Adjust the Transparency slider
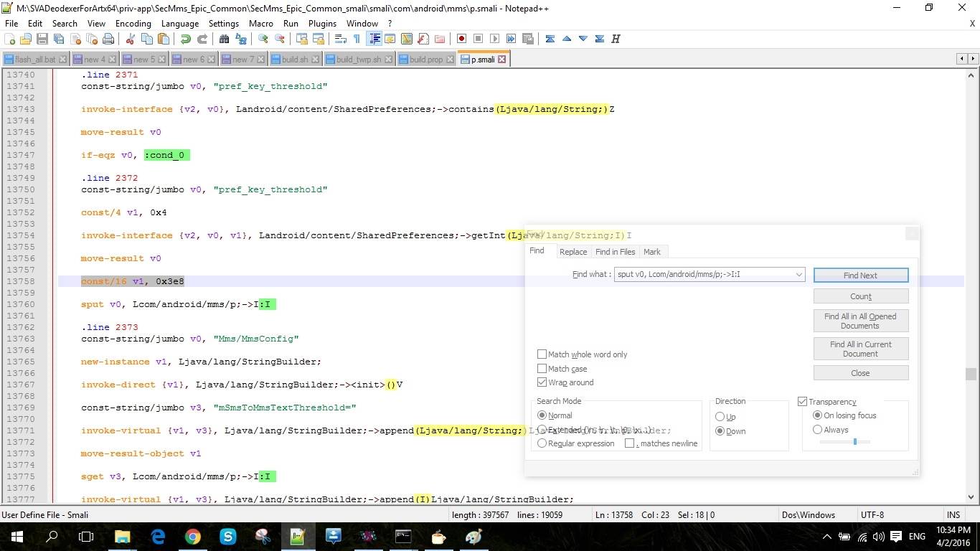This screenshot has width=980, height=551. pos(854,443)
